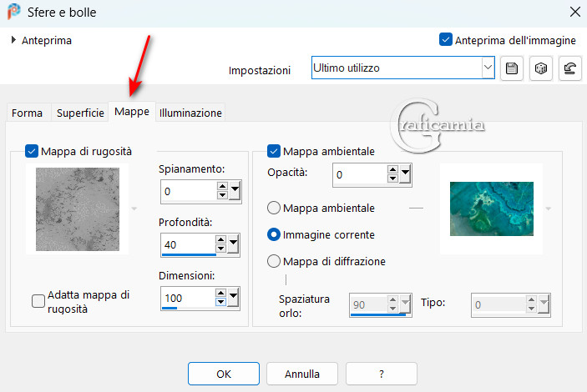Expand the Anteprima preview section
Screen dimensions: 587x392
point(13,40)
